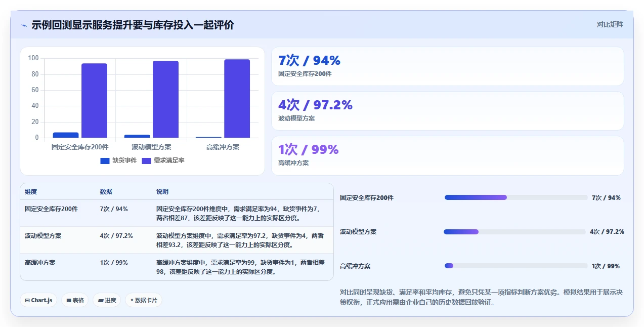Click the footnote paragraph starting 对比同时呈现缺货

point(481,297)
